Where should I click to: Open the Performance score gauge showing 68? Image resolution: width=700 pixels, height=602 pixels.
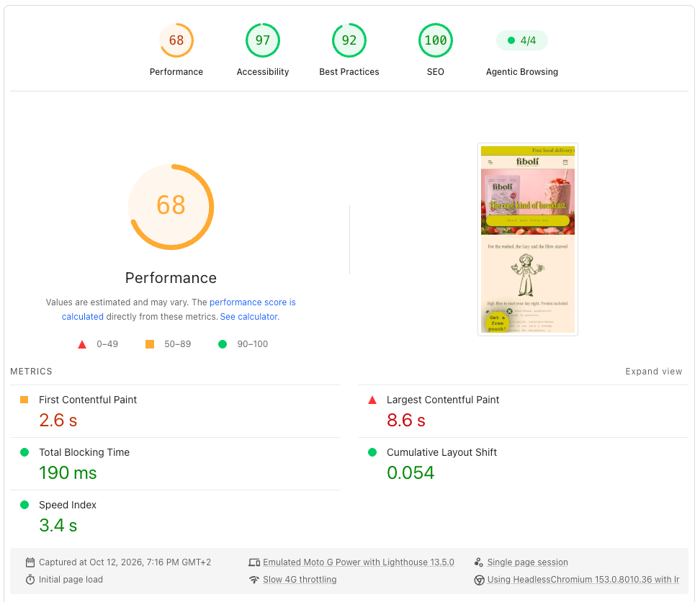coord(176,40)
